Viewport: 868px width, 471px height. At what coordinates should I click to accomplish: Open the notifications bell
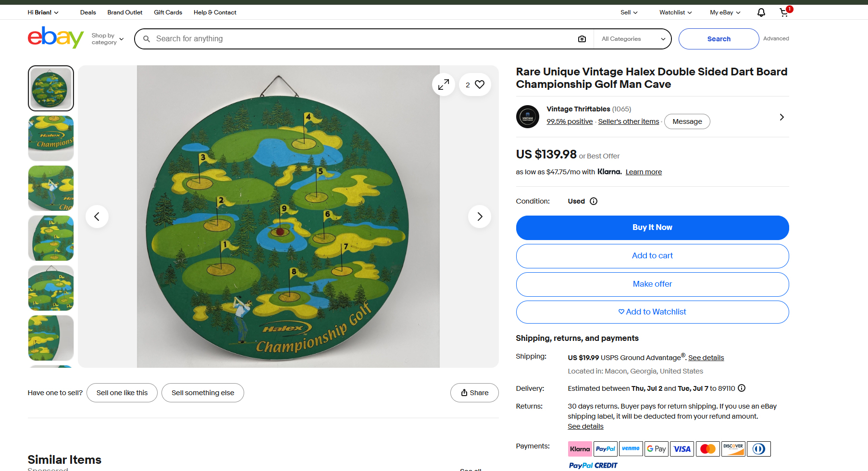761,12
